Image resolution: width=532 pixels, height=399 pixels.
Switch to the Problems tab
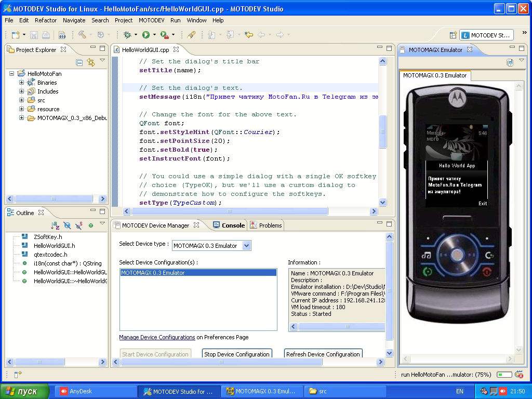[x=266, y=225]
